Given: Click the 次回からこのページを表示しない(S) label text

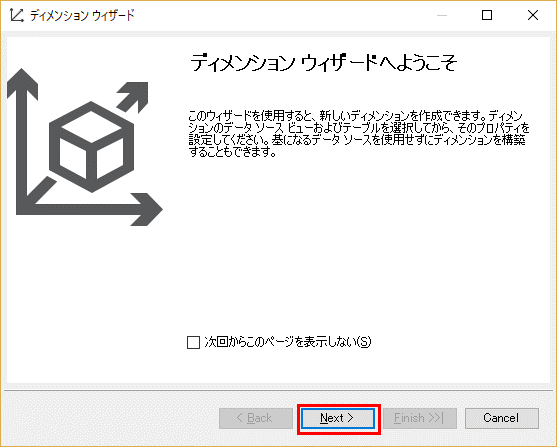Looking at the screenshot, I should [x=288, y=342].
